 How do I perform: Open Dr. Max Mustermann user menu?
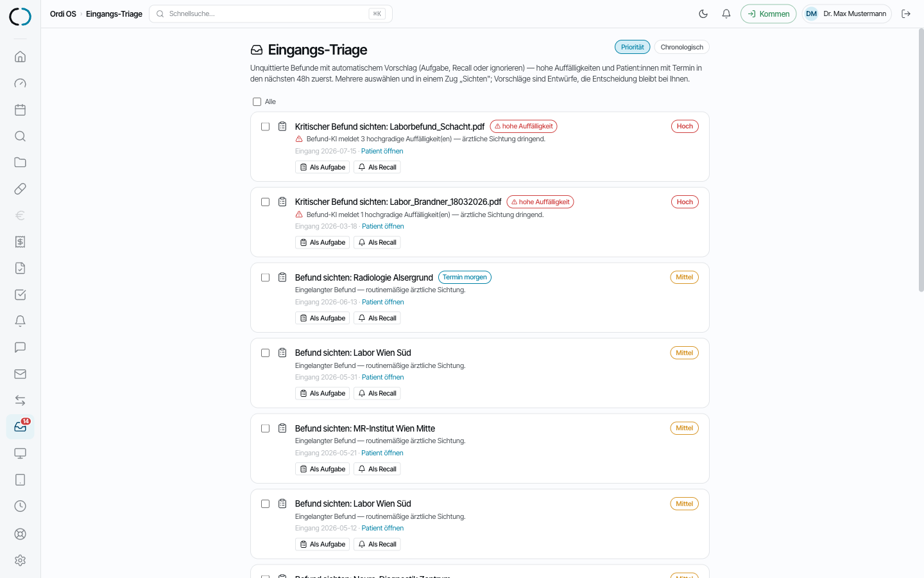846,13
